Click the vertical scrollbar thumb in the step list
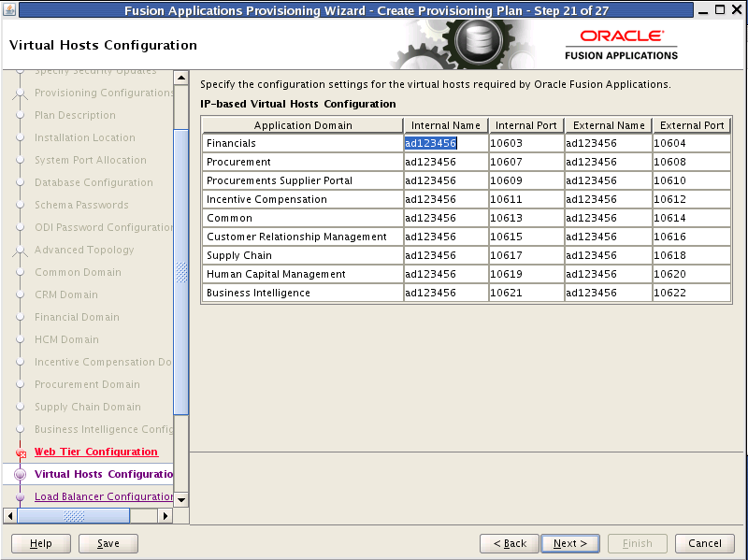Screen dimensions: 748x560 click(181, 272)
